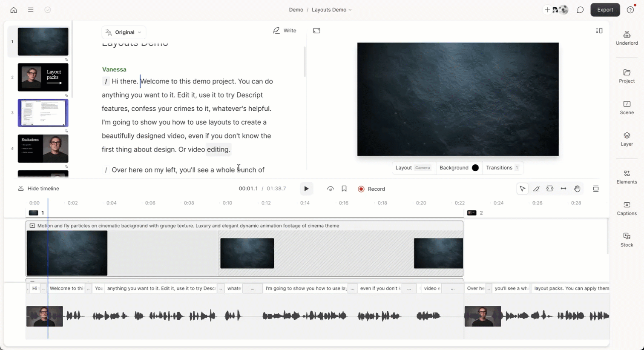The image size is (644, 350).
Task: Select scene 4 Exclusions thumbnail
Action: (x=43, y=149)
